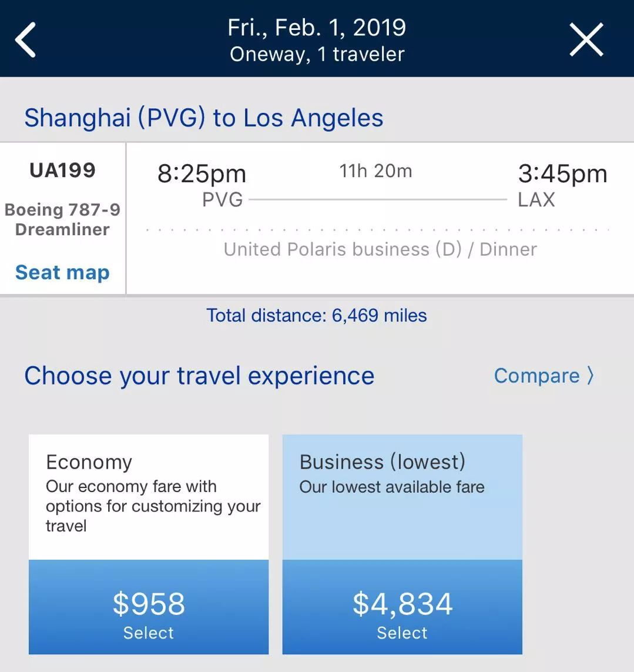Close the flight details screen
The height and width of the screenshot is (672, 634).
click(586, 39)
